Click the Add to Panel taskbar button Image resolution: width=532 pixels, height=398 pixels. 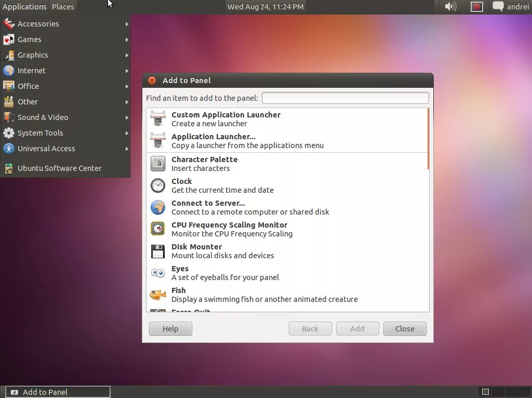pyautogui.click(x=58, y=392)
